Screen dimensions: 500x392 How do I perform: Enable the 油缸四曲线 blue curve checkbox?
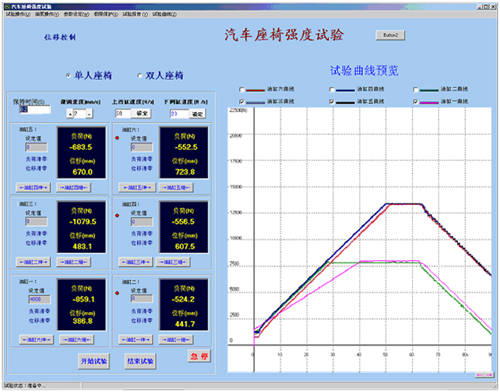331,90
